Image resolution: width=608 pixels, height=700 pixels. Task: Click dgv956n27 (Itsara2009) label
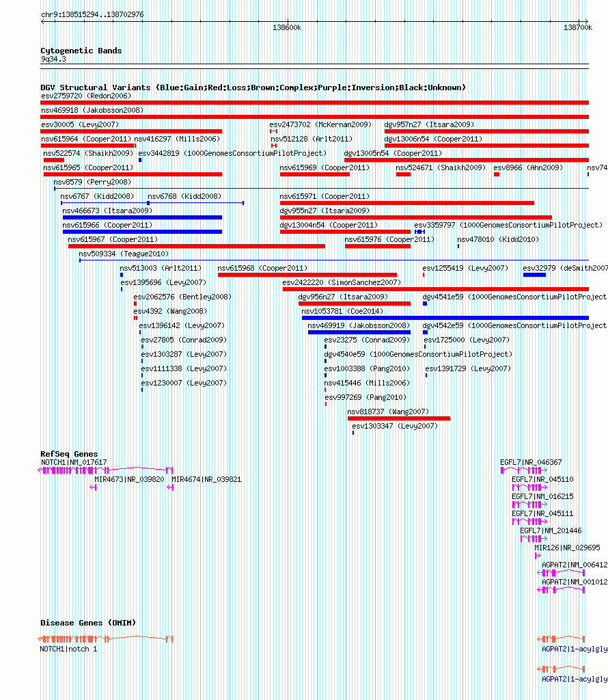coord(343,296)
